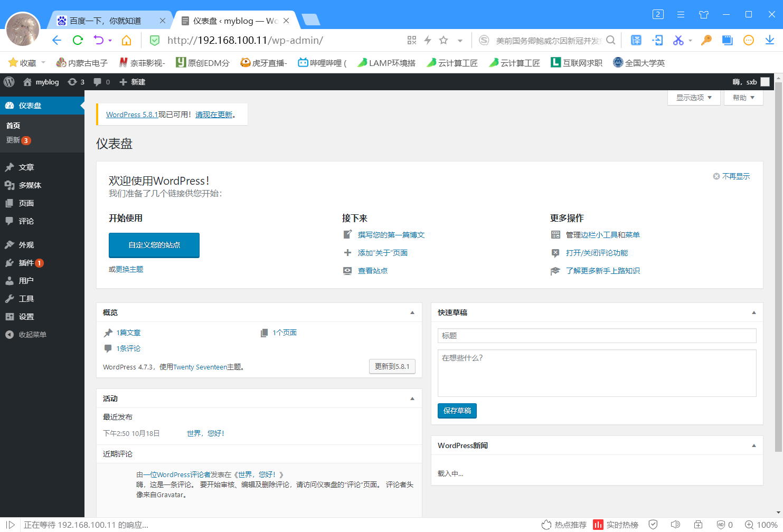Image resolution: width=783 pixels, height=532 pixels.
Task: Open the browser hamburger menu icon
Action: pos(681,14)
